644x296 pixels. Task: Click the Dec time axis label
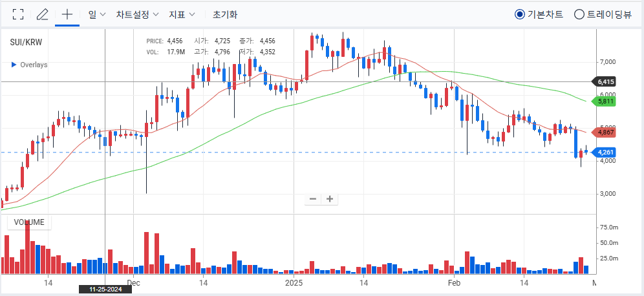(x=133, y=283)
